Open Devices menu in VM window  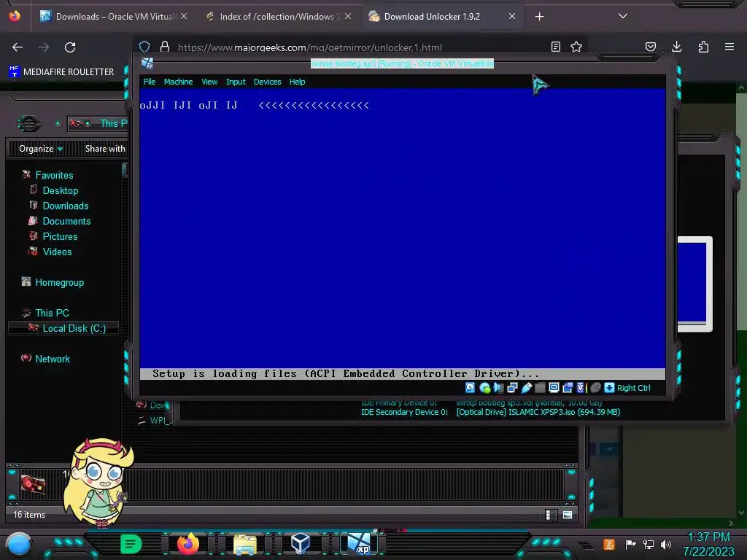pos(267,82)
